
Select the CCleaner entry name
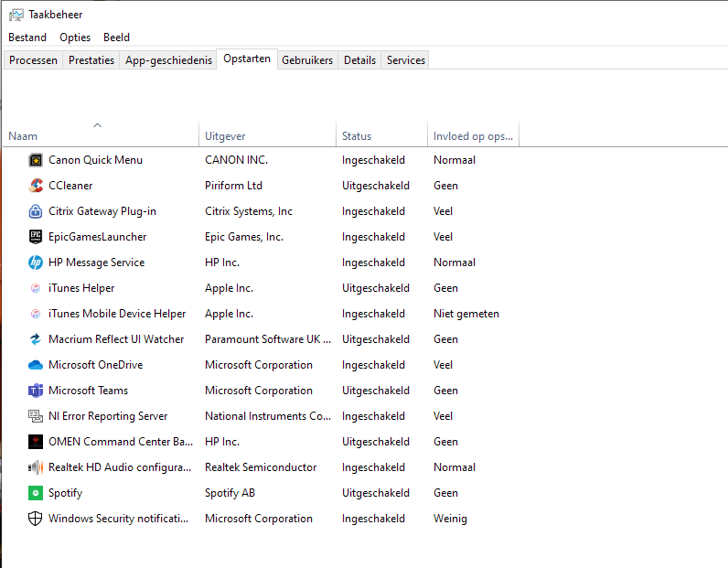pos(70,186)
